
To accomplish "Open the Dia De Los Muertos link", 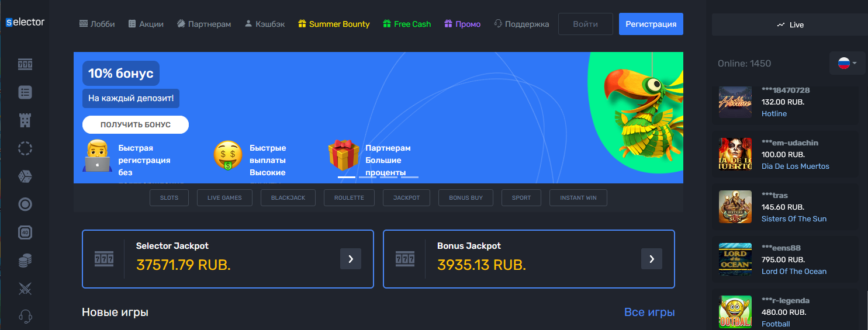I will click(x=795, y=166).
